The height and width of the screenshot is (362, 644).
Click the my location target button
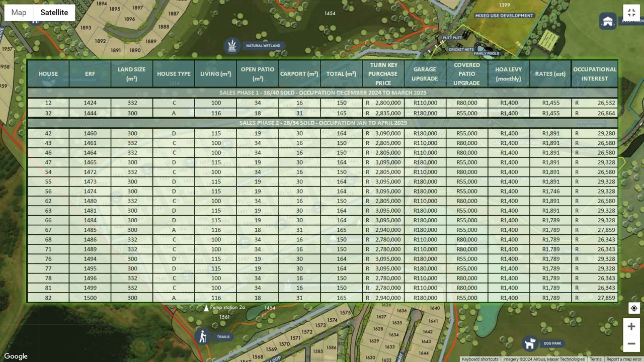pyautogui.click(x=634, y=308)
